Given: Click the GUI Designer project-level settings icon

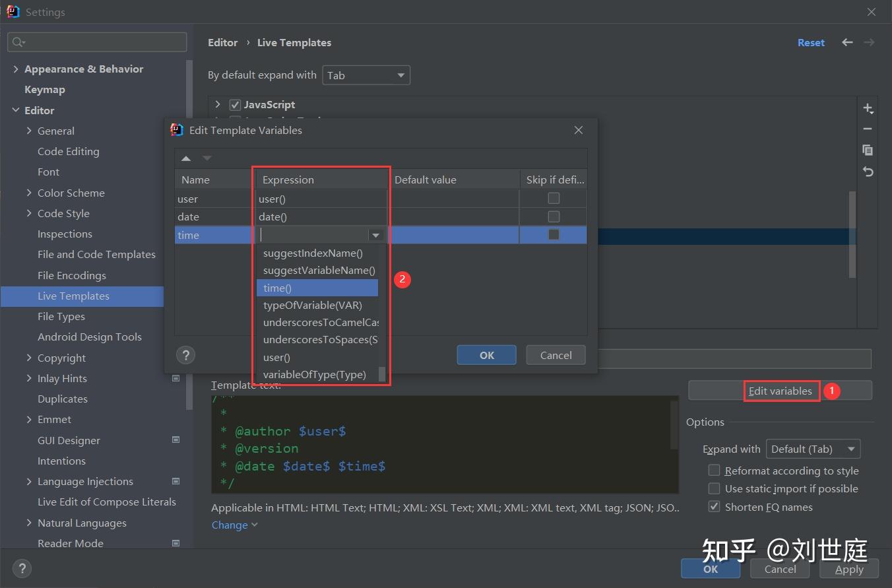Looking at the screenshot, I should coord(175,440).
